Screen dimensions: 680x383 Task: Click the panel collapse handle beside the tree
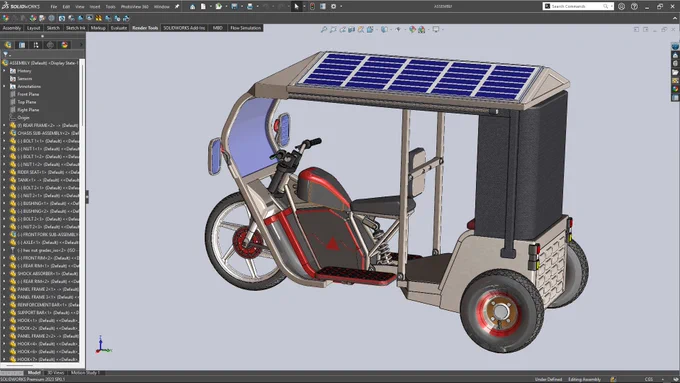pyautogui.click(x=87, y=196)
